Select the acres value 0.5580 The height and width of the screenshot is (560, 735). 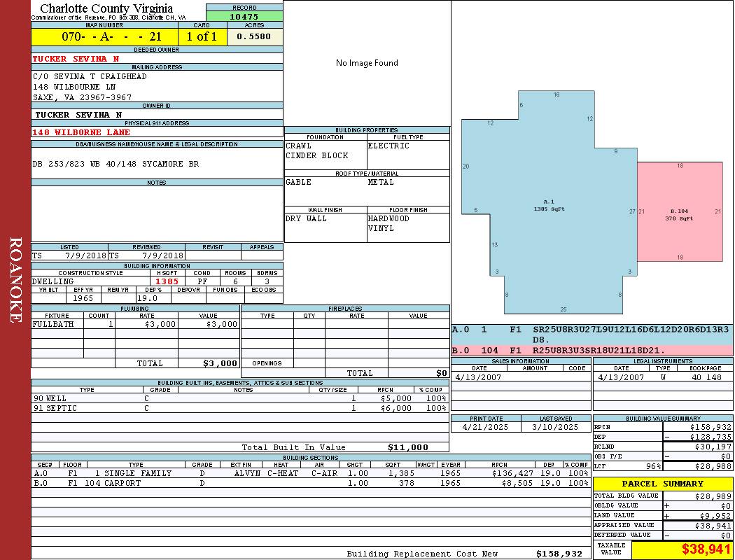(254, 36)
